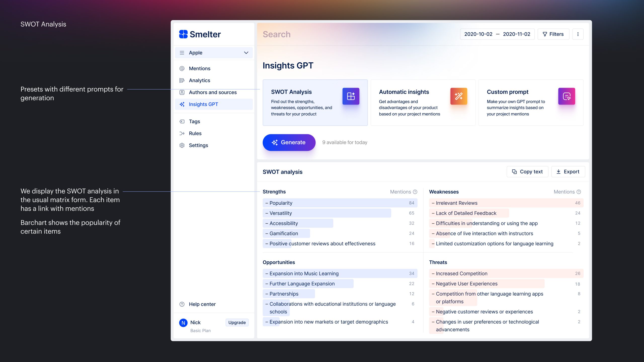Click the Popularity strength bar
The height and width of the screenshot is (362, 644).
[340, 203]
